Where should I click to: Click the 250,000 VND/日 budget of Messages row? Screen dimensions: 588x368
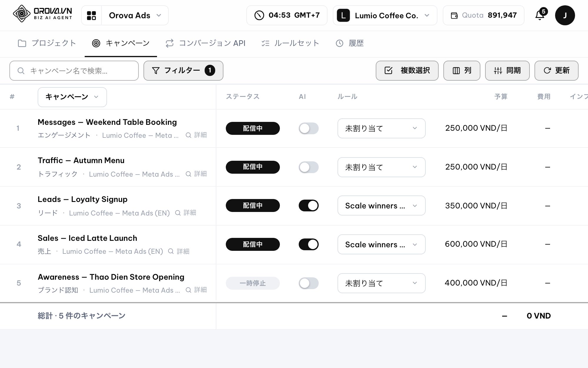point(476,128)
